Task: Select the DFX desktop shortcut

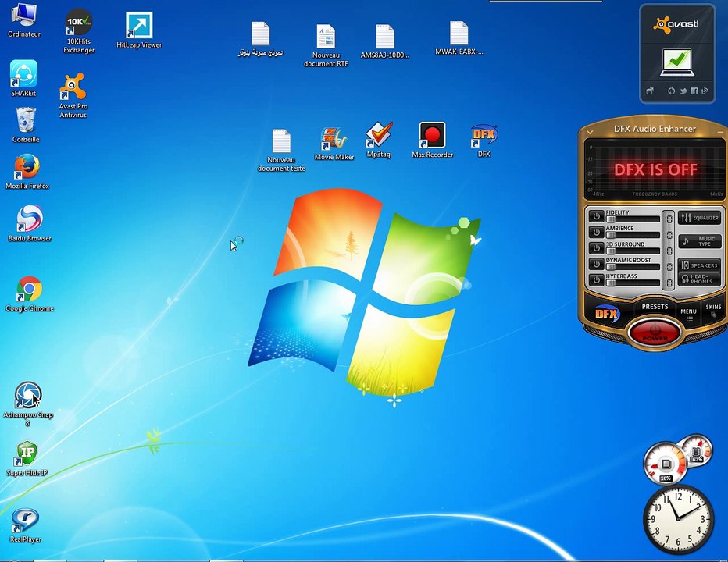Action: point(484,141)
